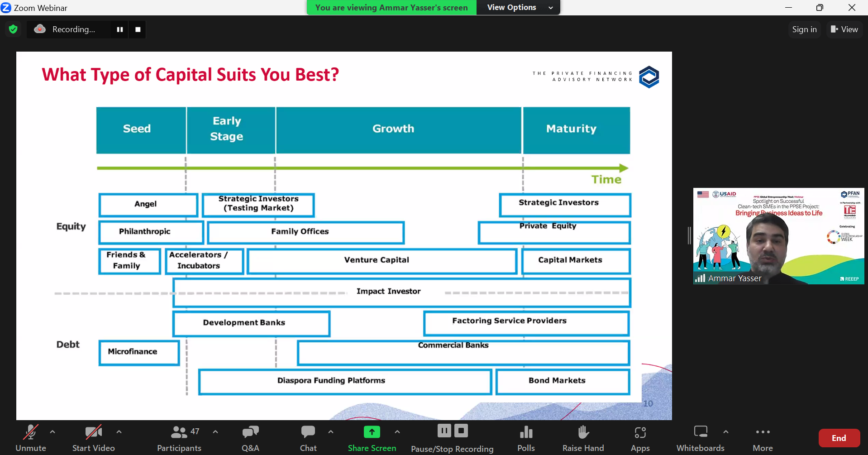The width and height of the screenshot is (868, 455).
Task: Start Video camera
Action: point(94,438)
